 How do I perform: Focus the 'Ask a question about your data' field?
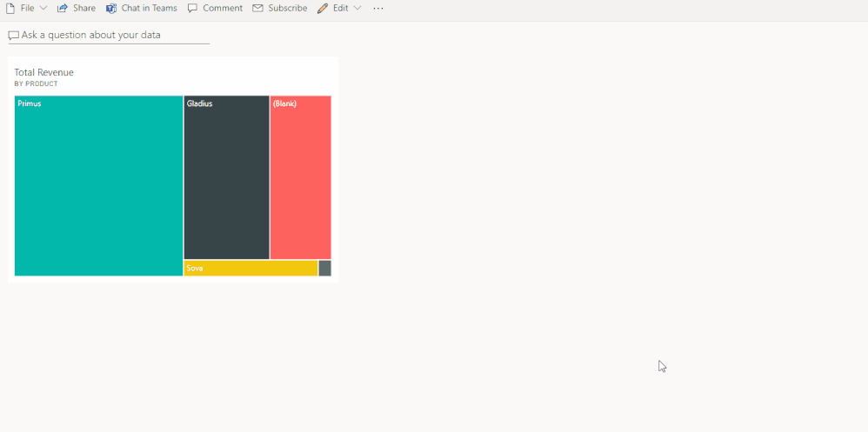point(113,36)
